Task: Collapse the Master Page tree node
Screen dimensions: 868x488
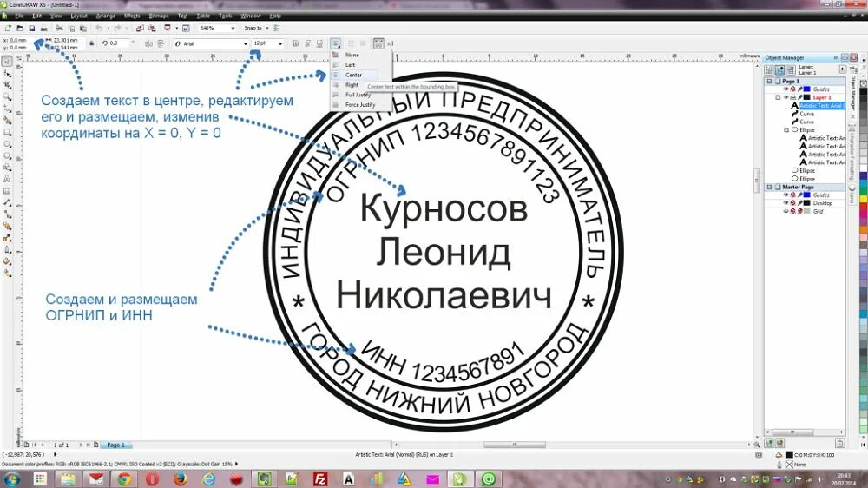Action: pyautogui.click(x=769, y=188)
